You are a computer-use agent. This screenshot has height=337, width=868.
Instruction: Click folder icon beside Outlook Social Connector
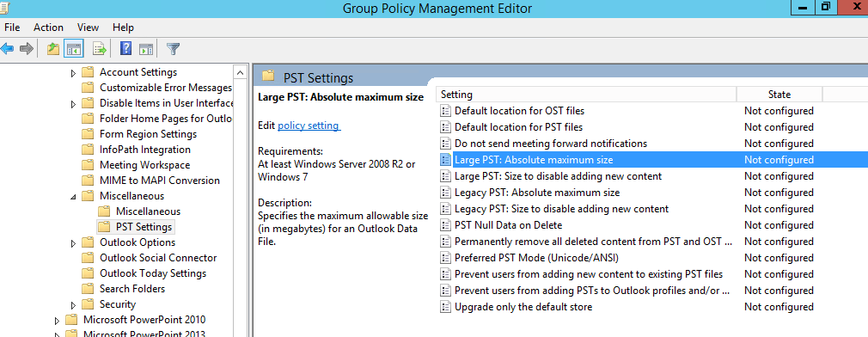(x=88, y=258)
